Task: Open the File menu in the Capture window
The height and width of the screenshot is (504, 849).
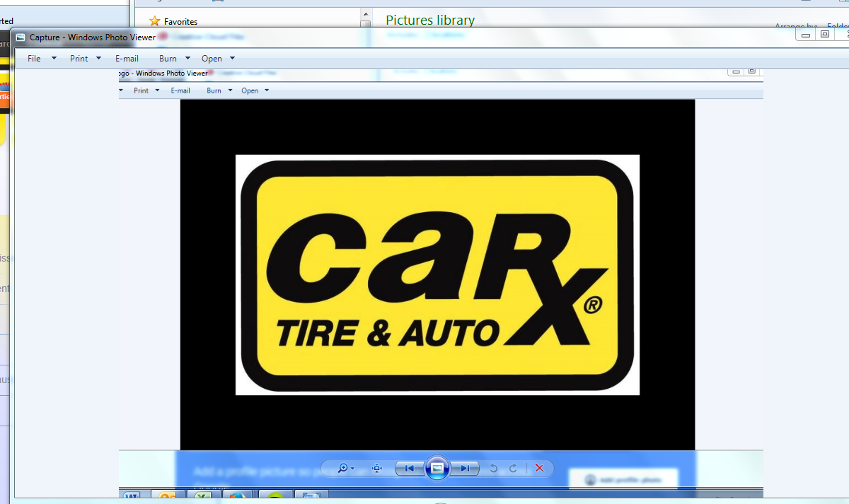Action: (x=34, y=59)
